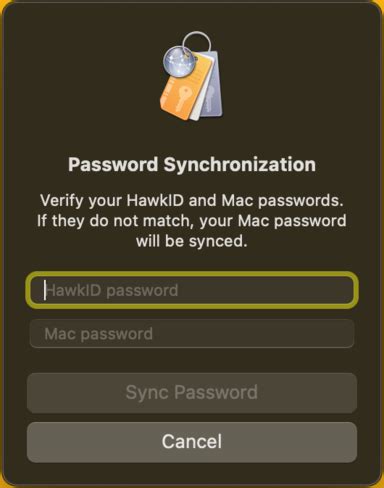The width and height of the screenshot is (384, 488).
Task: Click the globe ornament on the keychain
Action: (179, 61)
